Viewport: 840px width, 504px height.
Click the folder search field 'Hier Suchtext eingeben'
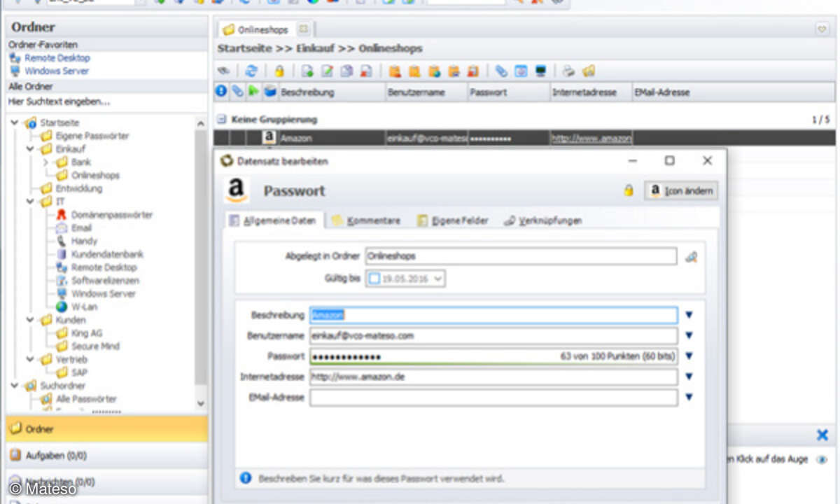(x=106, y=101)
